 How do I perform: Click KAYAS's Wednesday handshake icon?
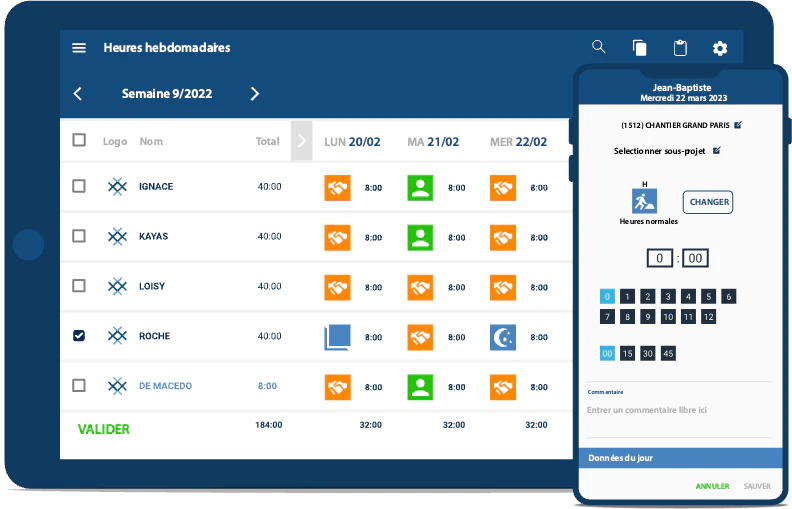pos(503,237)
